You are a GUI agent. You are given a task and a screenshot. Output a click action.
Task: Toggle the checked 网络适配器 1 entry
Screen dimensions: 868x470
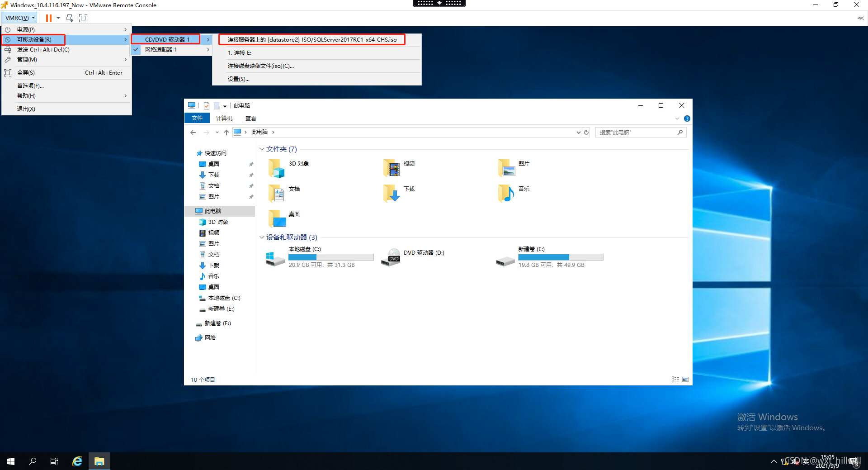coord(171,50)
